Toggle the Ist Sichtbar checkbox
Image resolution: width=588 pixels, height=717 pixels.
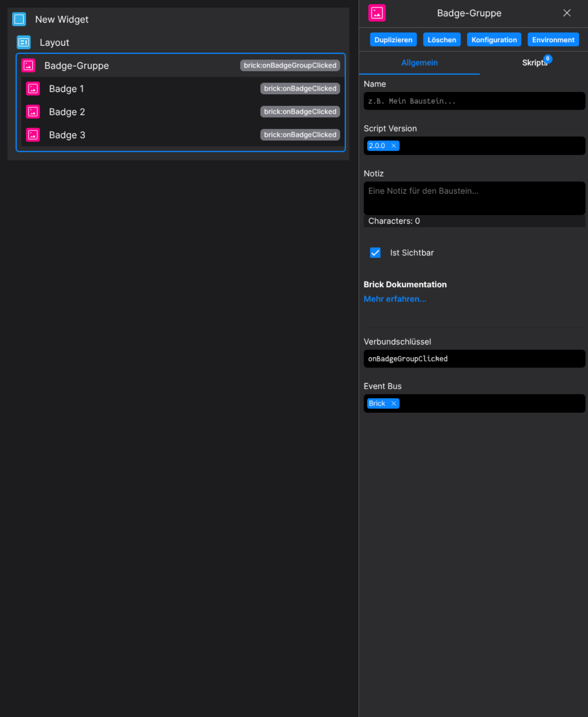(x=375, y=252)
